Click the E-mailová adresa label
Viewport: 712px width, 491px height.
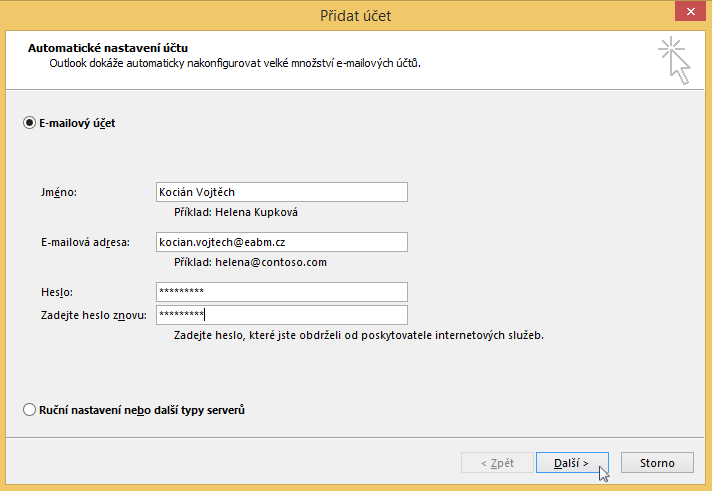coord(85,242)
